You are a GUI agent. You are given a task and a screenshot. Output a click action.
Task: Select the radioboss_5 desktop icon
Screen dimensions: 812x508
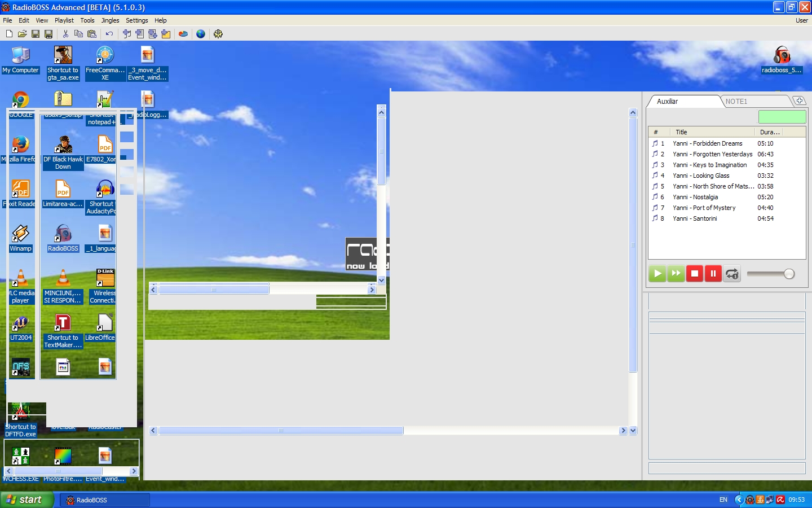(x=782, y=60)
